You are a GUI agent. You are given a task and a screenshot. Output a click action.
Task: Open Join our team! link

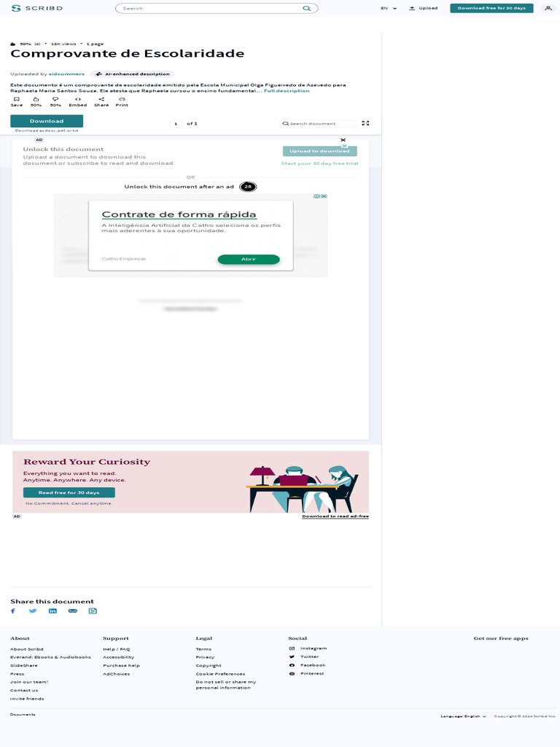point(29,682)
